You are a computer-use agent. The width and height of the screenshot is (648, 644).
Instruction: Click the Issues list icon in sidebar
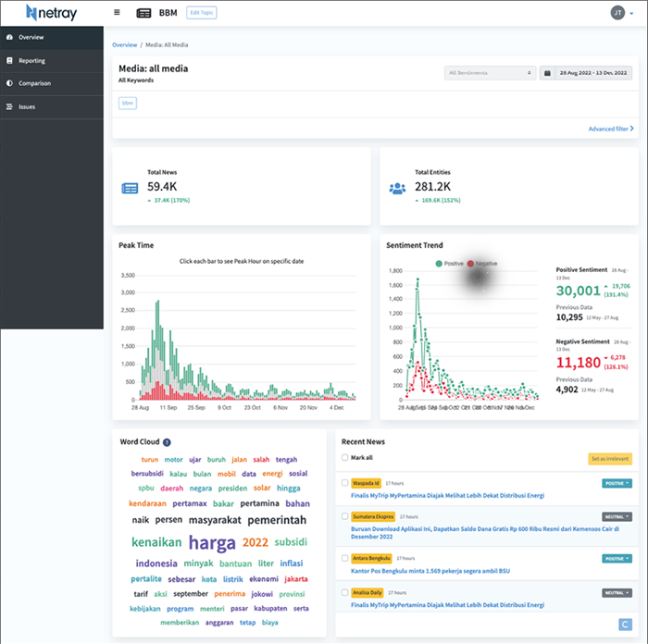click(x=9, y=106)
